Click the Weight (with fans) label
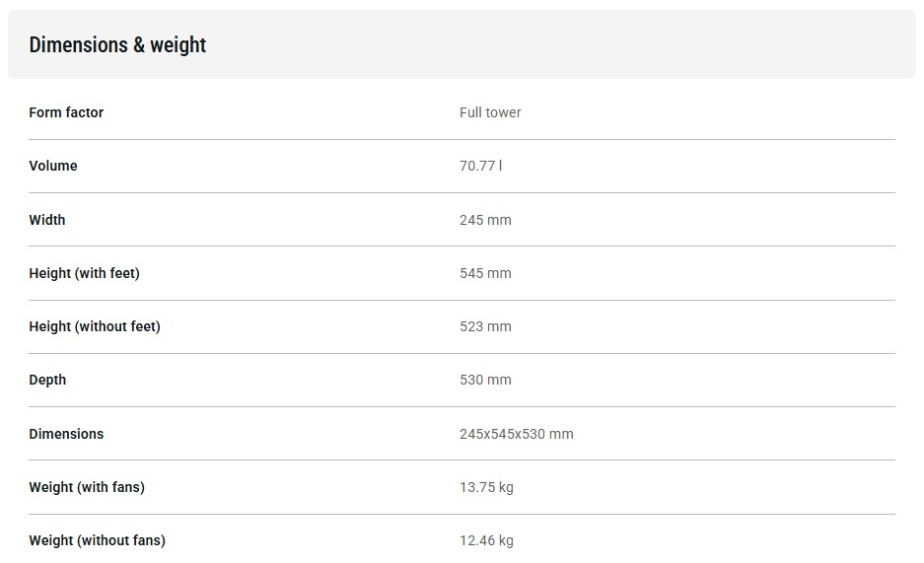This screenshot has width=924, height=563. pyautogui.click(x=87, y=487)
